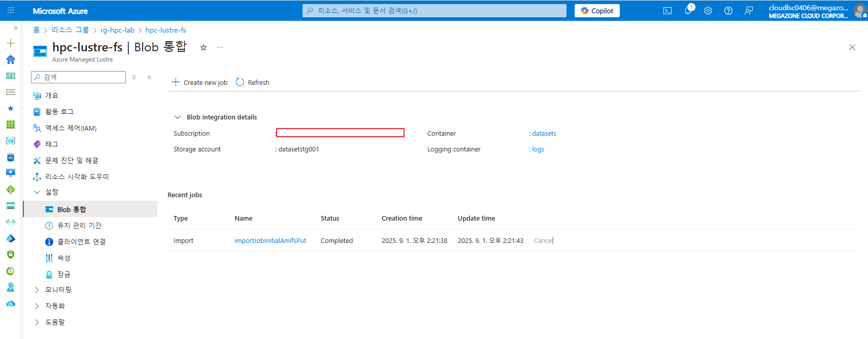Open the logs container link
Viewport: 868px width, 339px height.
pyautogui.click(x=538, y=149)
